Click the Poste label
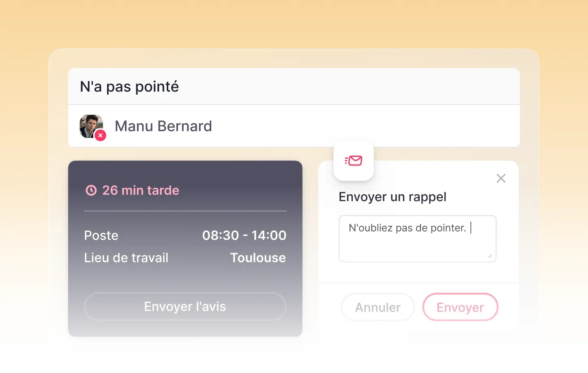 click(x=101, y=236)
